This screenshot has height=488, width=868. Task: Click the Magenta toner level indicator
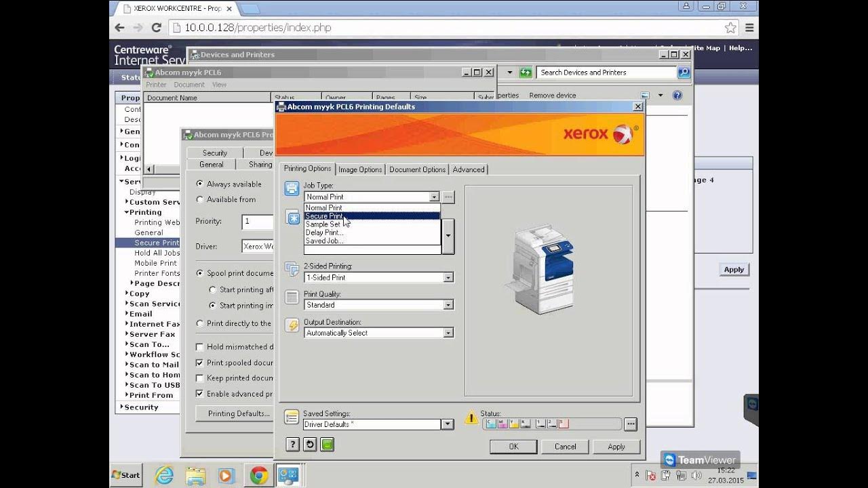502,424
